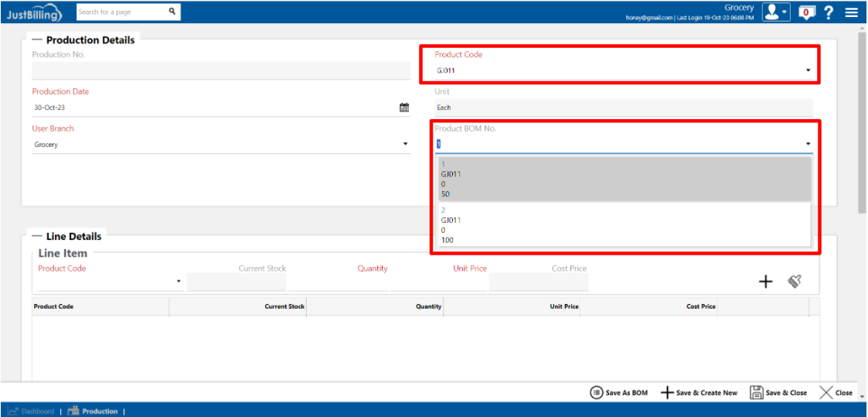Screen dimensions: 868x417
Task: Open the hamburger main menu
Action: coord(851,12)
